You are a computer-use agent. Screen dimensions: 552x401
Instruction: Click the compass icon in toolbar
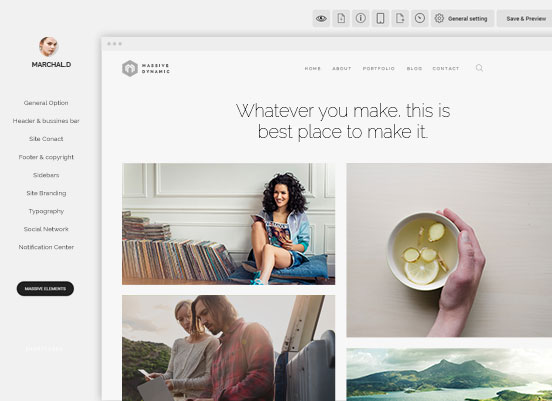[420, 18]
